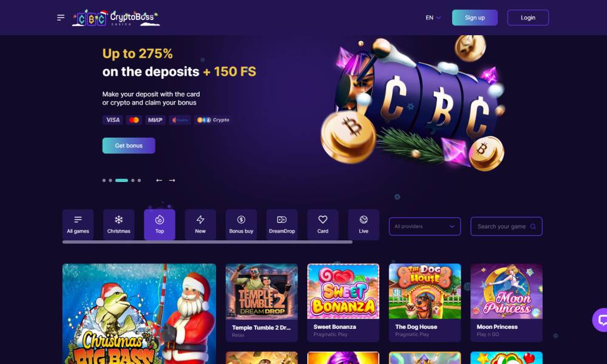Open the DreamDrop games category
This screenshot has height=364, width=607.
pos(282,224)
